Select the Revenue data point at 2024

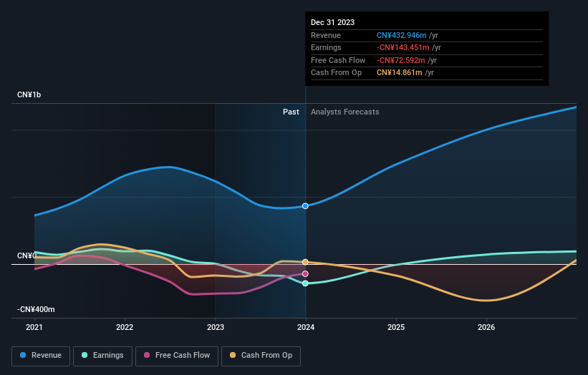[305, 206]
